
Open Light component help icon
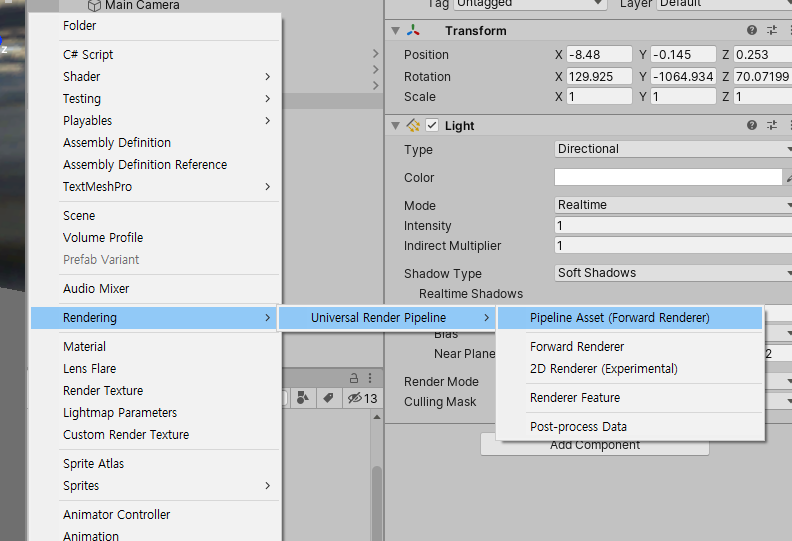752,125
